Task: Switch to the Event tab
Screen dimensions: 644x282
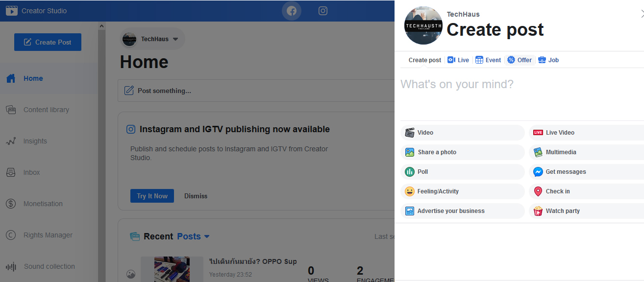Action: point(488,60)
